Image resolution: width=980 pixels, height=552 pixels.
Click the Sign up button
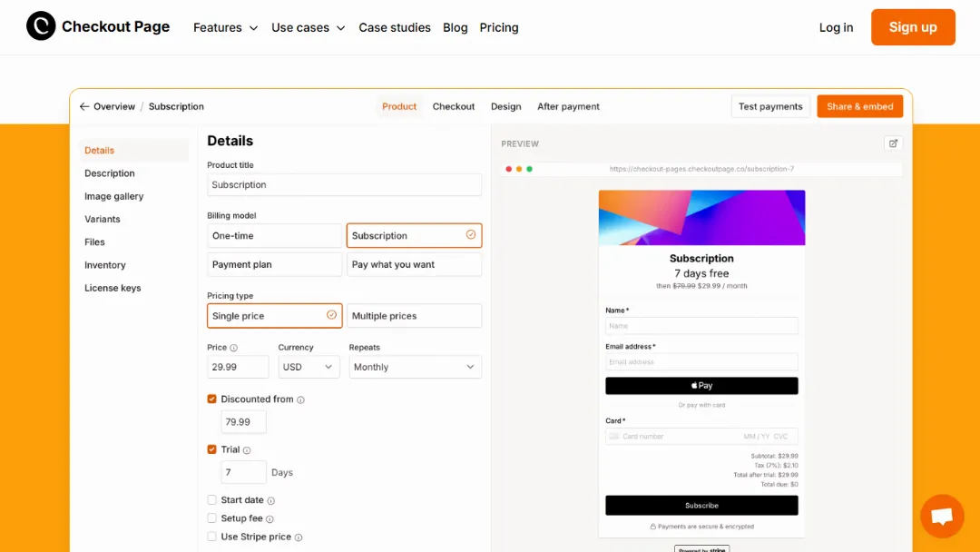pos(913,27)
